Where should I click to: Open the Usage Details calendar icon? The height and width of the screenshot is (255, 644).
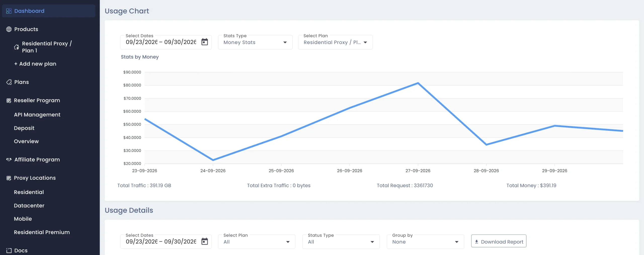point(205,241)
